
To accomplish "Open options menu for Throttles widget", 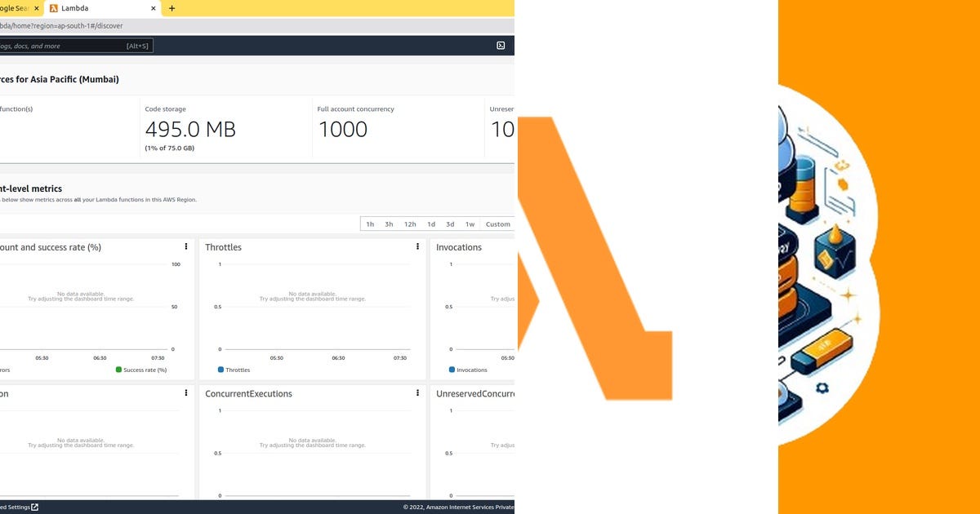I will click(x=417, y=246).
